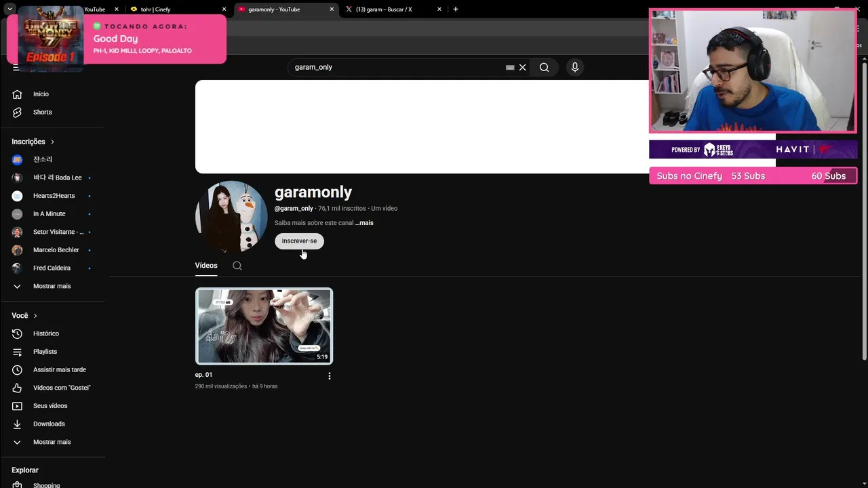The width and height of the screenshot is (868, 488).
Task: Close the garam – Buscar / X tab
Action: [439, 9]
